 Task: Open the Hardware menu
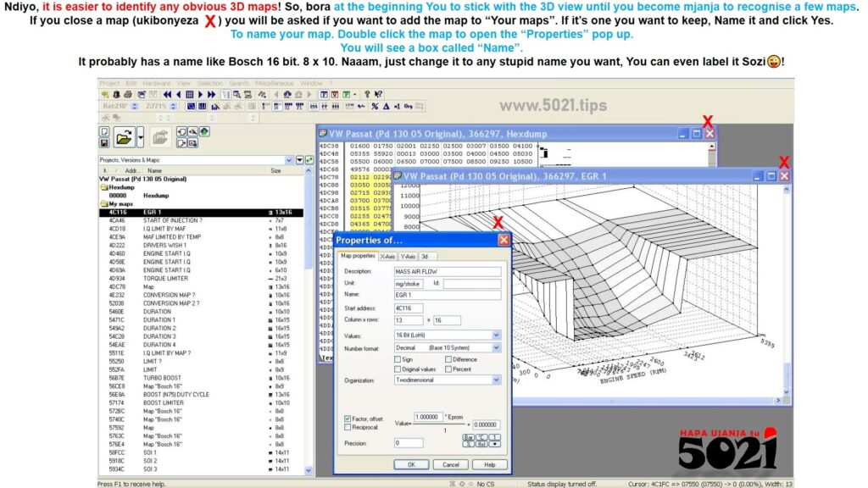[x=156, y=83]
